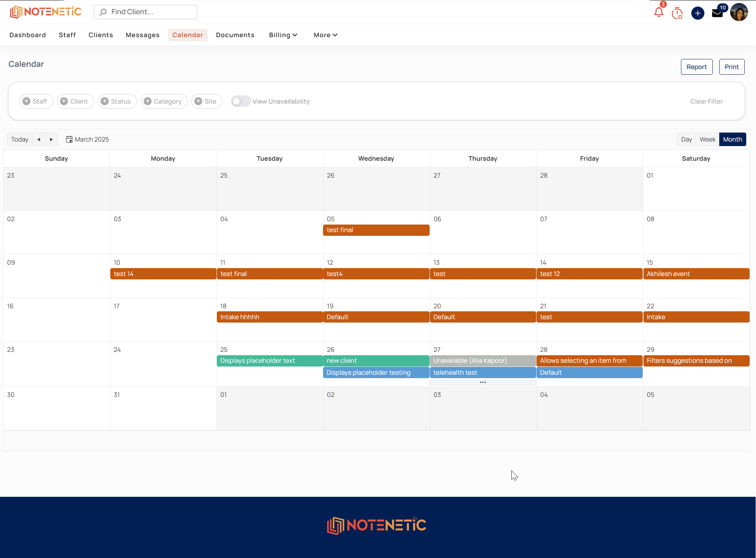The height and width of the screenshot is (558, 756).
Task: Open the Documents tab
Action: point(235,35)
